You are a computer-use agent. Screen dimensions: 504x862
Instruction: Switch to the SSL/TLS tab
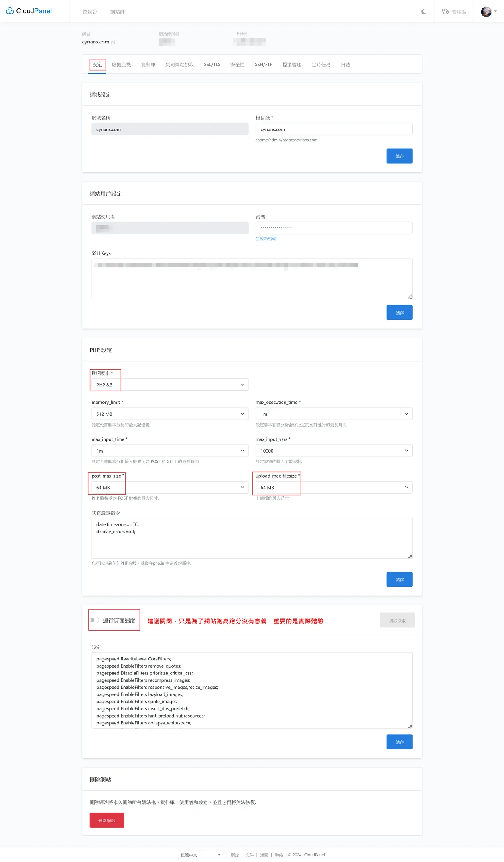pyautogui.click(x=212, y=65)
